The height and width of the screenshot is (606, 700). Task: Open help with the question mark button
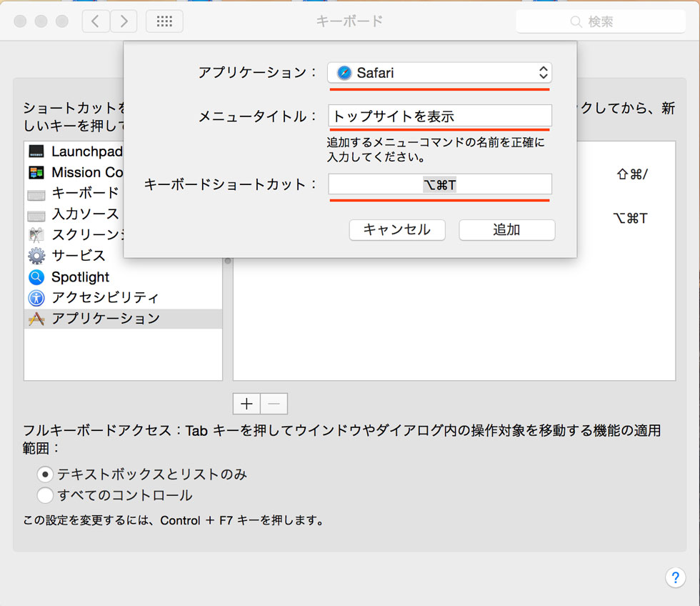point(675,577)
